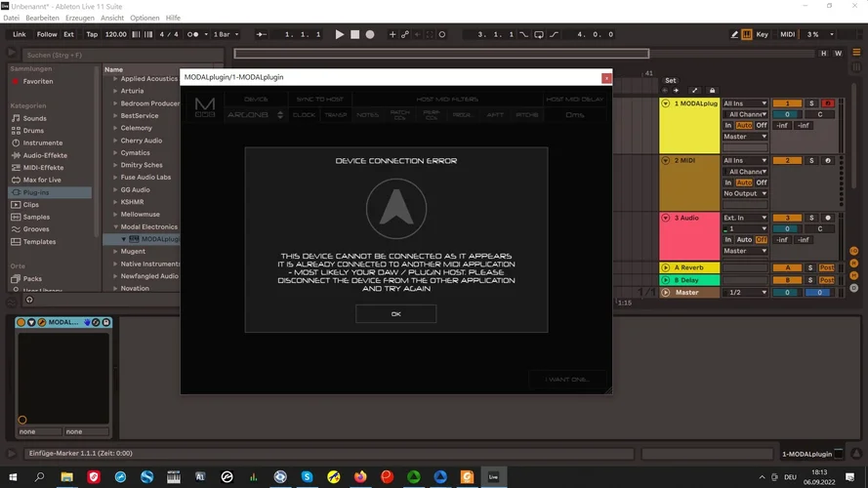Open the Audio-Effekte category

tap(45, 155)
